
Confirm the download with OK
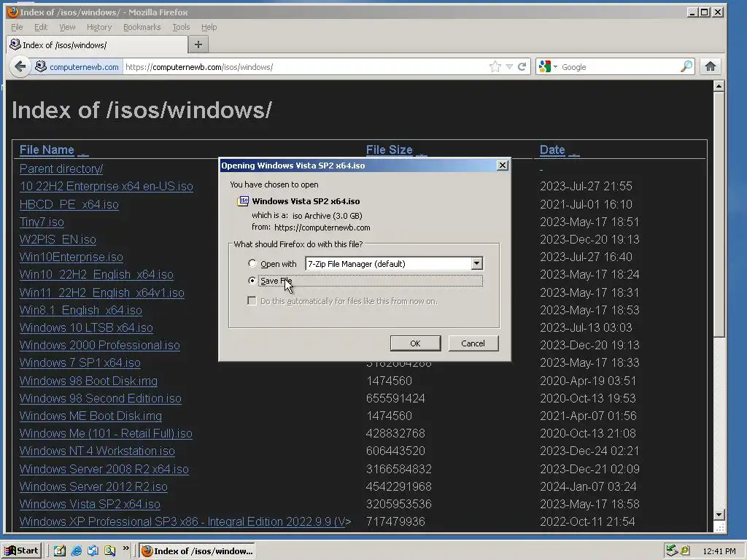click(415, 343)
